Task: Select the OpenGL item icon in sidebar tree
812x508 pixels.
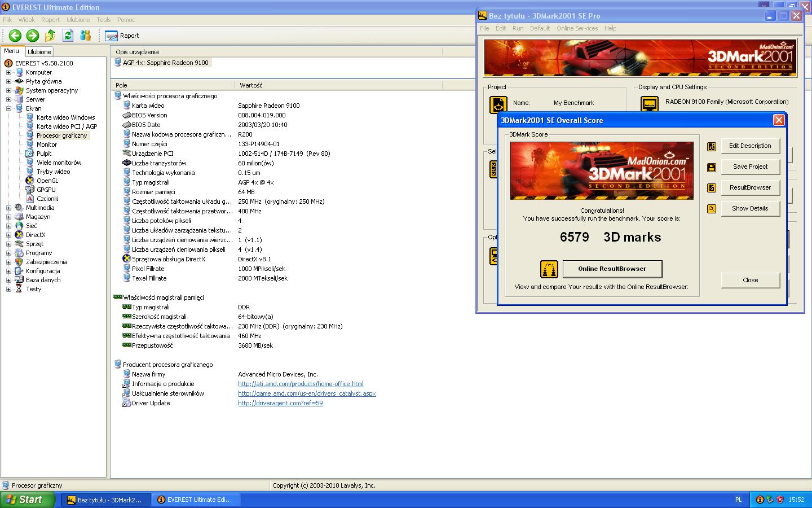Action: point(31,181)
